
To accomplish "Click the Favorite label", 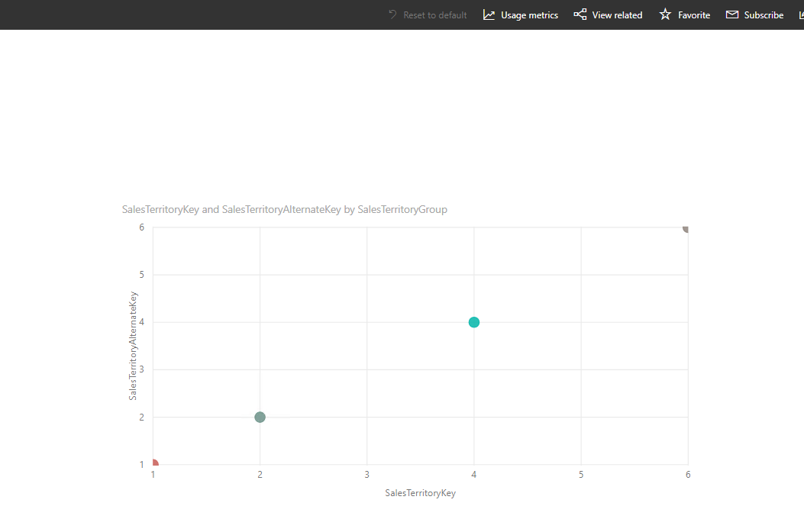I will tap(694, 15).
